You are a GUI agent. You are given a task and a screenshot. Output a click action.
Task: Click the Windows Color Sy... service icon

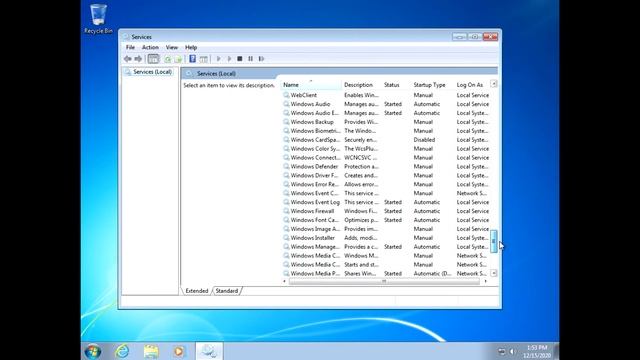pos(286,149)
